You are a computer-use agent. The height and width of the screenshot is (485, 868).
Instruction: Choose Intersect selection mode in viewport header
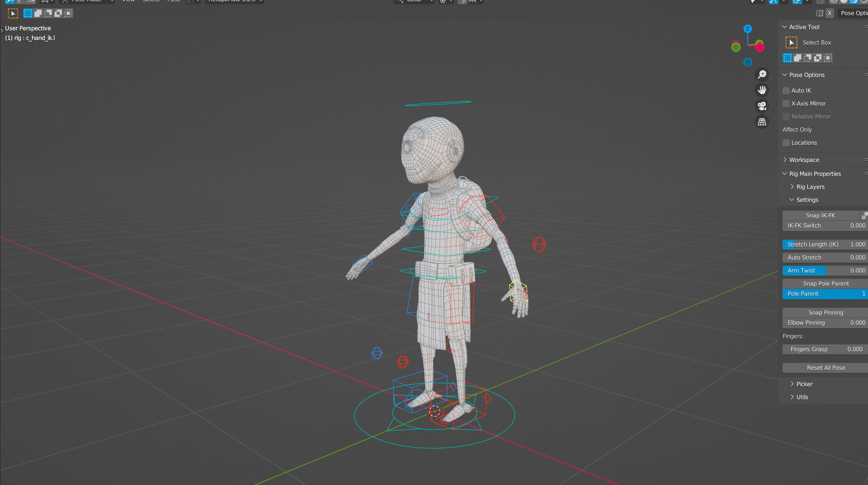(x=69, y=13)
